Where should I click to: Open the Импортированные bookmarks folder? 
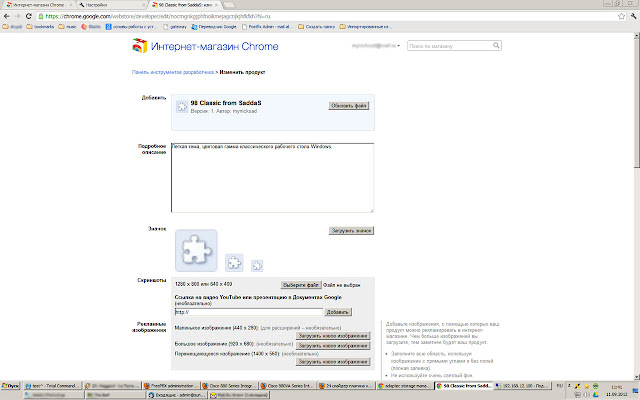pos(366,27)
